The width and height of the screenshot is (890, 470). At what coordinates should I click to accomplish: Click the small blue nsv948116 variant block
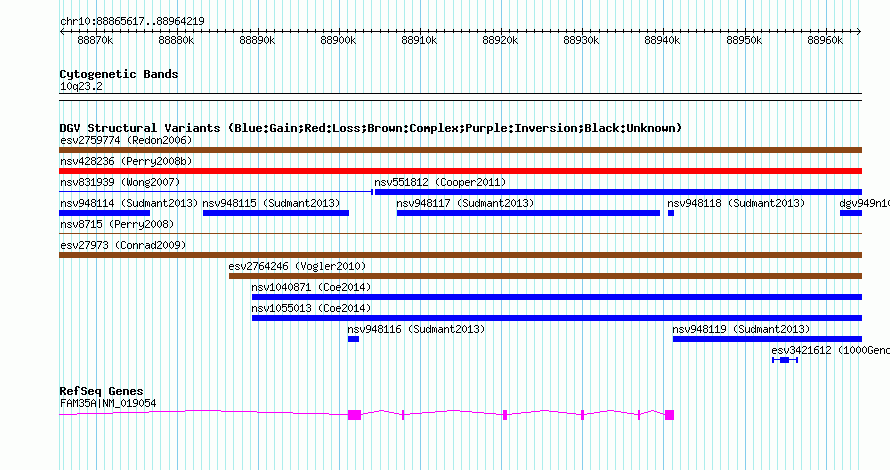coord(354,339)
